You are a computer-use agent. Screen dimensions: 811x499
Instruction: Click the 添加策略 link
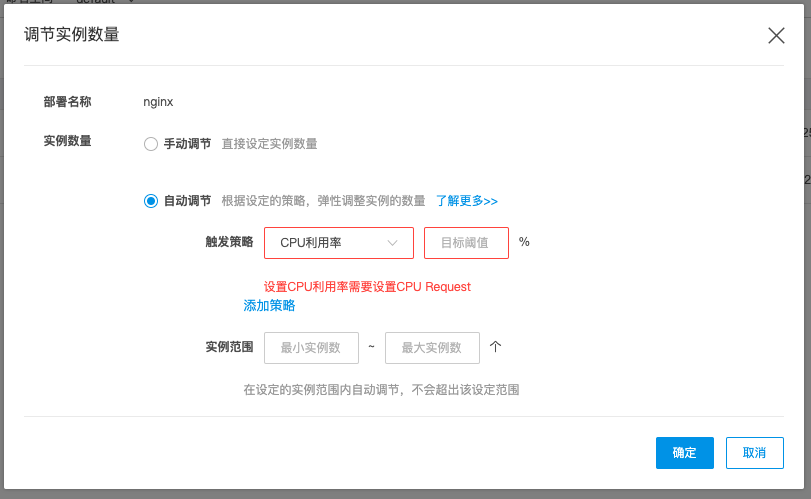[269, 306]
